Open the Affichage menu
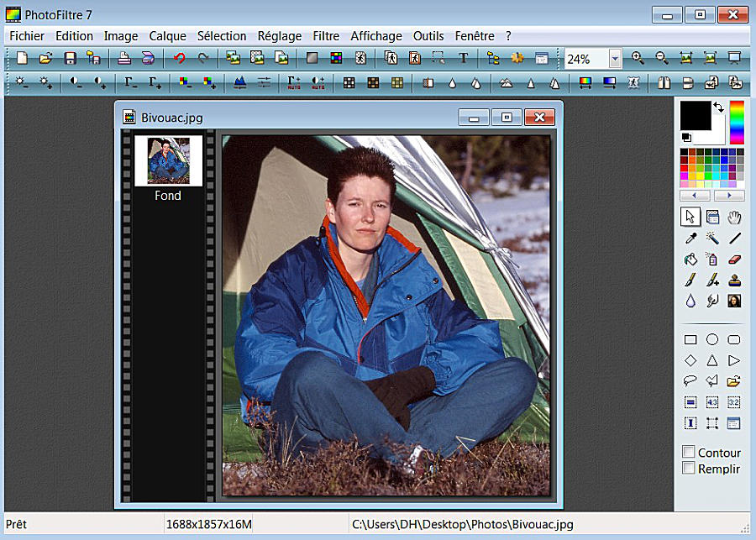The image size is (756, 540). coord(376,36)
